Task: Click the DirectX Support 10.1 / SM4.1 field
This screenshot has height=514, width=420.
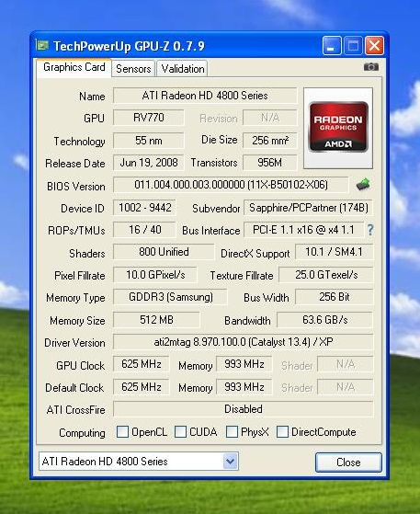Action: [335, 252]
